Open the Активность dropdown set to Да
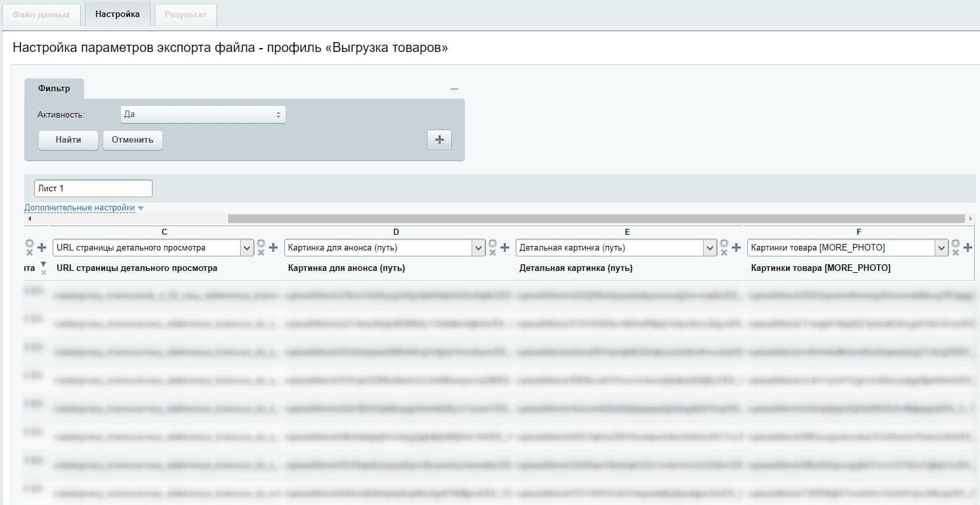The height and width of the screenshot is (505, 980). (x=203, y=114)
